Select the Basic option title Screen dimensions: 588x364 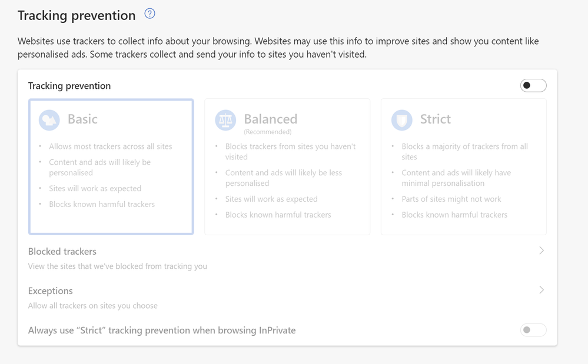tap(82, 119)
